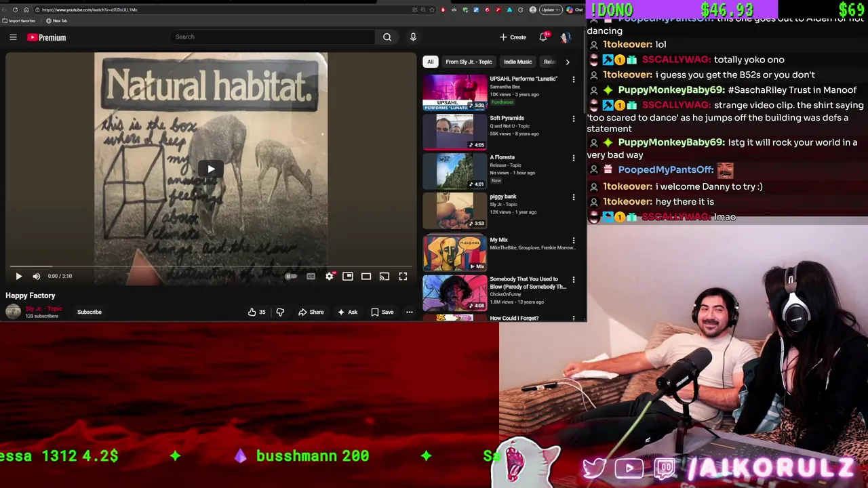Open player settings gear
Viewport: 868px width, 488px height.
[x=330, y=276]
